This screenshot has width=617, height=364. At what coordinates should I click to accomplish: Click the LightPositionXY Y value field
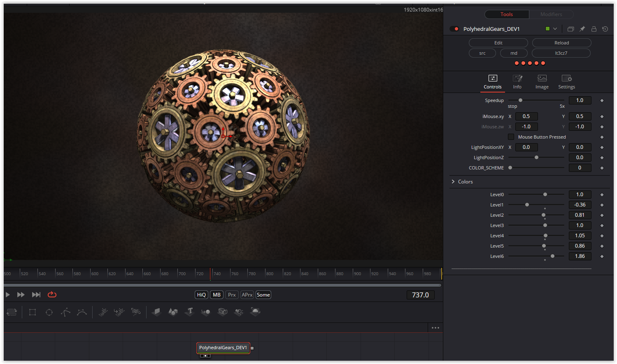tap(580, 147)
